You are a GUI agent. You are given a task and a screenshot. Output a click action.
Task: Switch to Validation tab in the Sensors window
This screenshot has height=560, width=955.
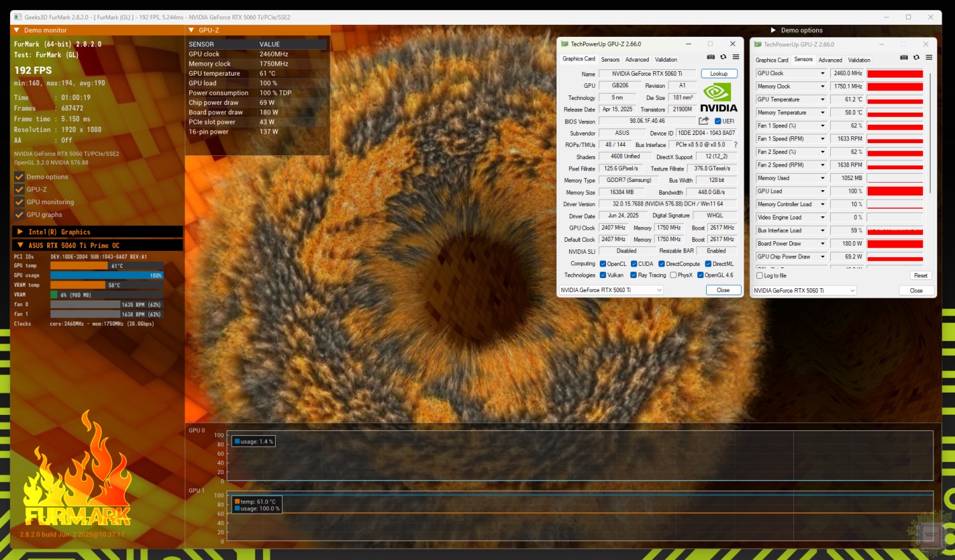(859, 60)
